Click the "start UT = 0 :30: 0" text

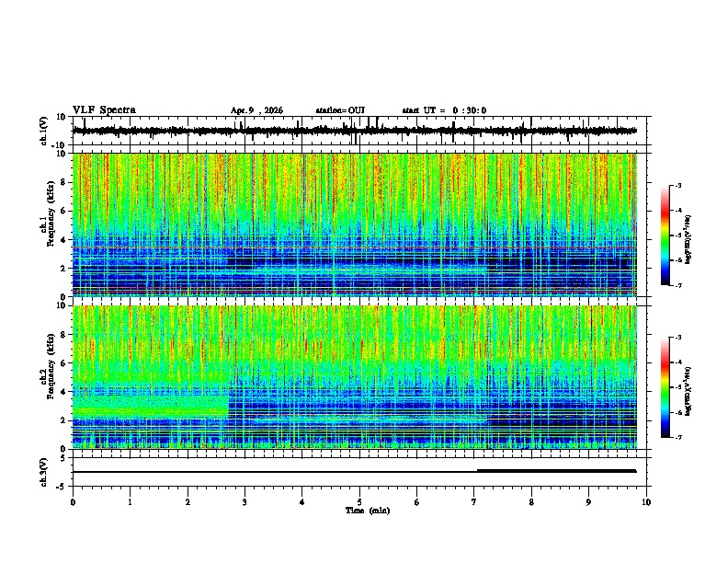coord(444,110)
